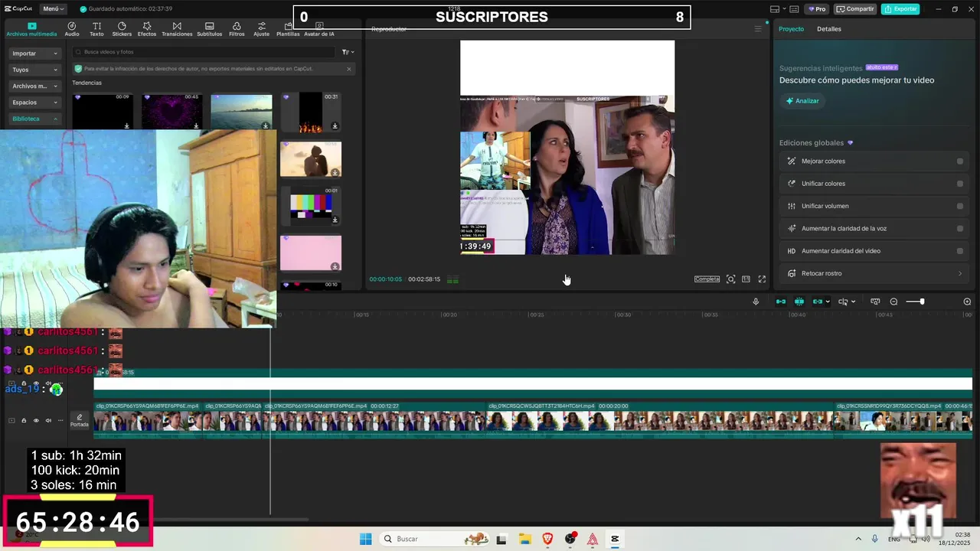Open the Avatar de IA panel
The image size is (980, 551).
tap(319, 29)
